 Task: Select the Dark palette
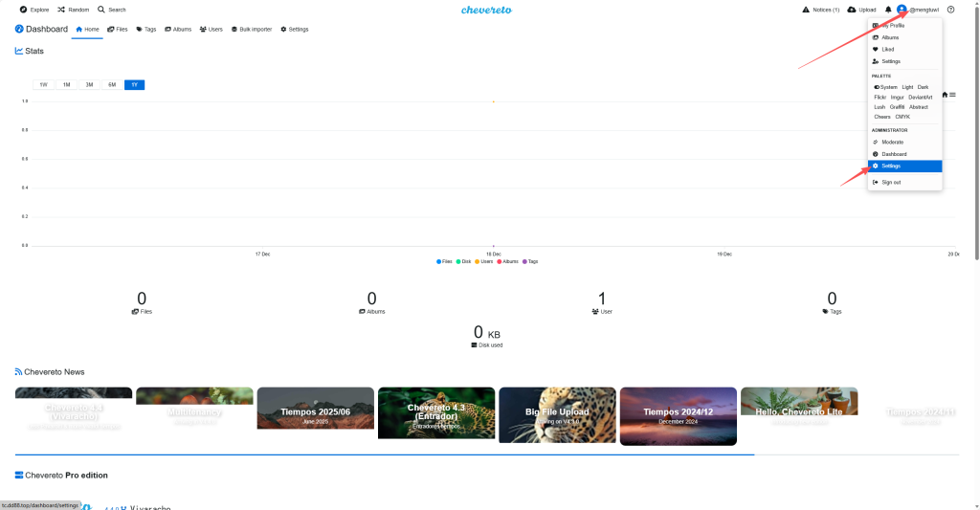point(924,87)
